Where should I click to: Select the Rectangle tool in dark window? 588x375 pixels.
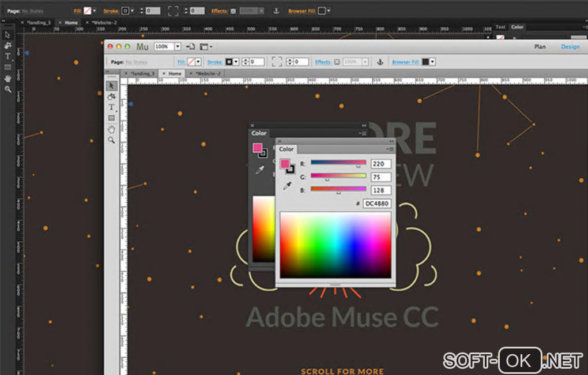(x=7, y=67)
